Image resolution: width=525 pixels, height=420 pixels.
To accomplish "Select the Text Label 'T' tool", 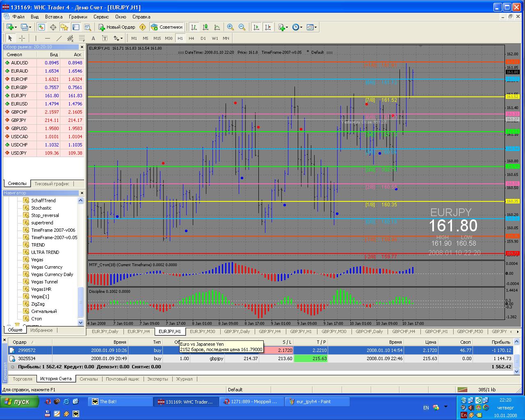I will [105, 38].
